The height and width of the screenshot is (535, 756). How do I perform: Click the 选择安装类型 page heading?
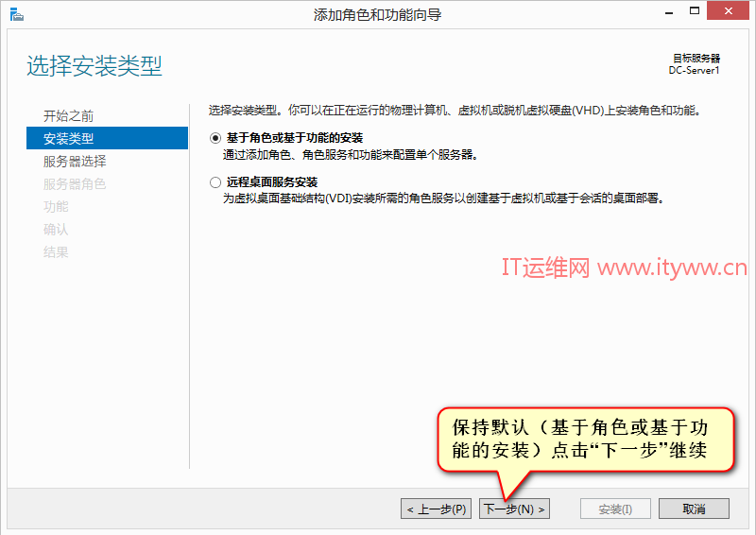click(94, 65)
